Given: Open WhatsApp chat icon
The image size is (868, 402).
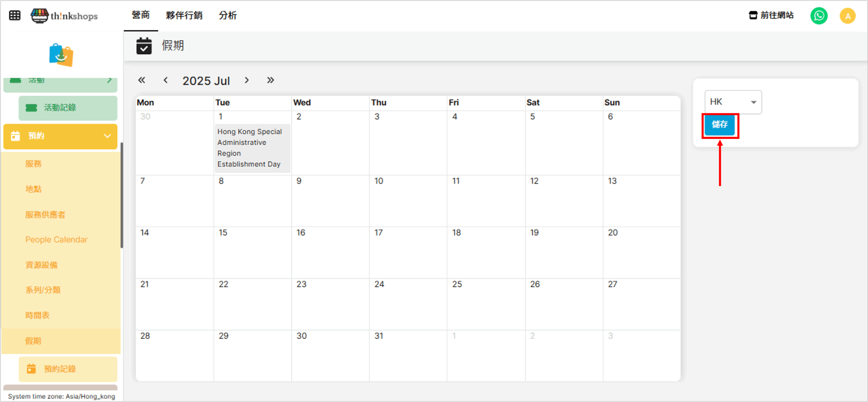Looking at the screenshot, I should tap(818, 16).
